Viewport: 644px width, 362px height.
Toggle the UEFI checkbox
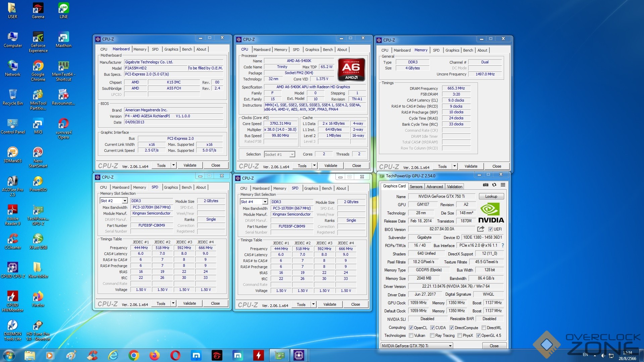[x=490, y=229]
